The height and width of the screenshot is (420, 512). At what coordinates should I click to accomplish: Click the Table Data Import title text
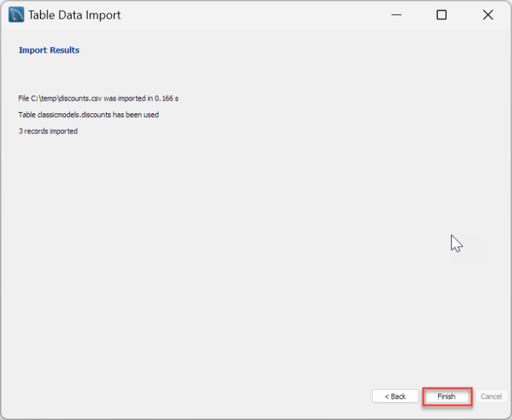point(75,15)
